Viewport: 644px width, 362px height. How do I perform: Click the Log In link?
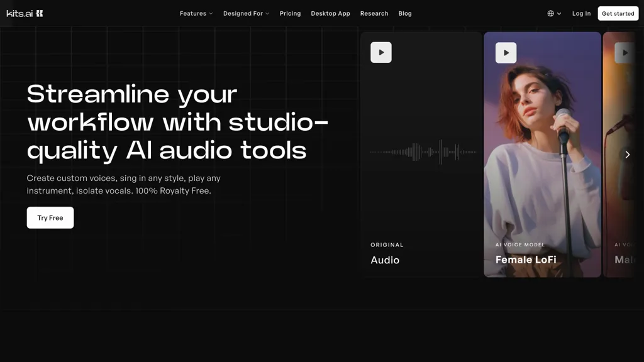click(x=581, y=13)
